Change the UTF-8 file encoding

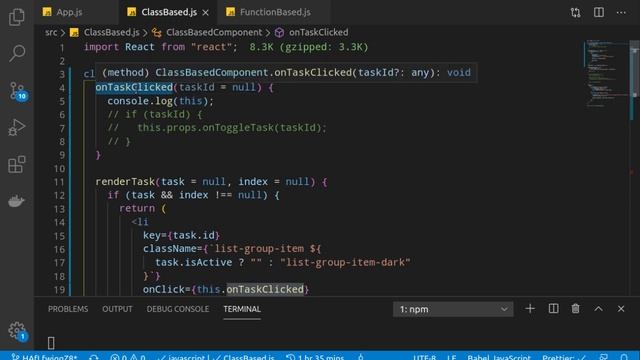tap(424, 357)
